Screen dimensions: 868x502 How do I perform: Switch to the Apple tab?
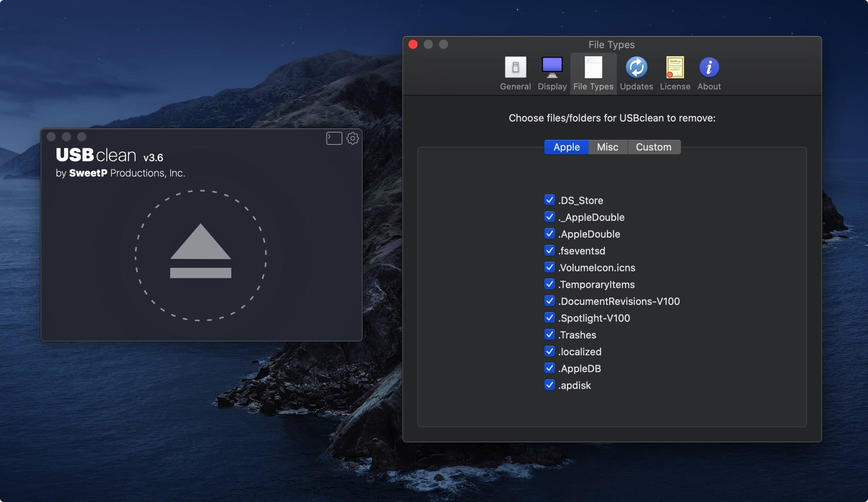click(566, 147)
